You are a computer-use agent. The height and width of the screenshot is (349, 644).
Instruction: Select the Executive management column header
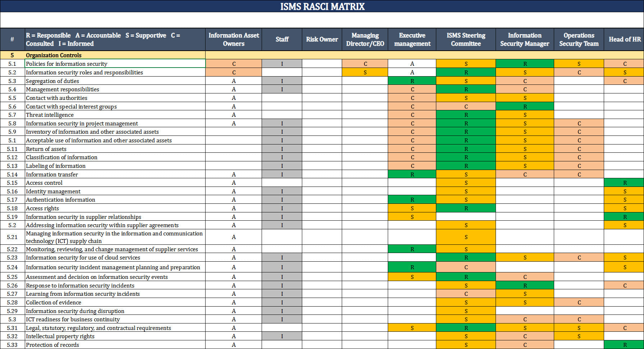[x=412, y=40]
